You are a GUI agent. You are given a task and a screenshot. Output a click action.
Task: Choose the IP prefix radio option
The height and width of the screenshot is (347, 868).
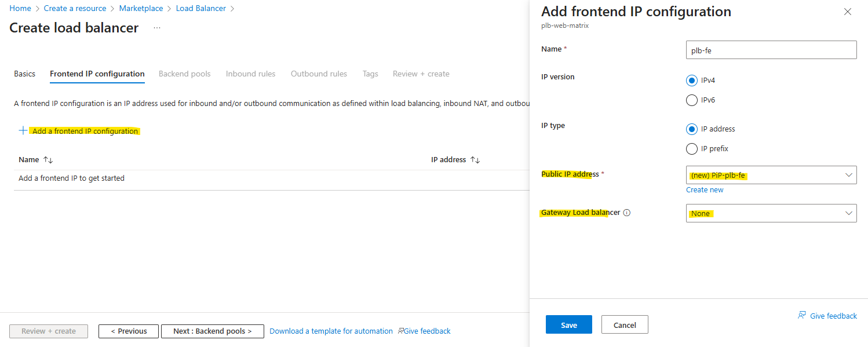(x=691, y=149)
